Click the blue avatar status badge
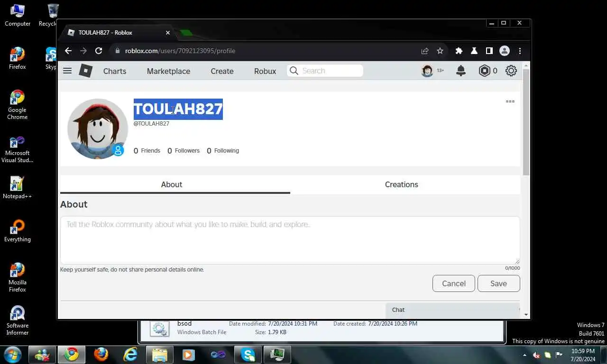Image resolution: width=607 pixels, height=364 pixels. pyautogui.click(x=118, y=150)
